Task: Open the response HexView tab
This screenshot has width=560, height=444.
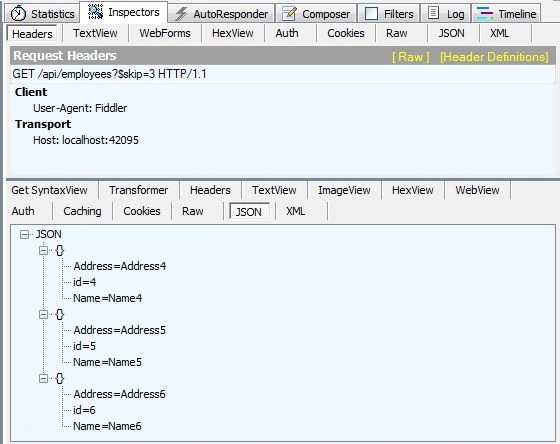Action: coord(412,190)
